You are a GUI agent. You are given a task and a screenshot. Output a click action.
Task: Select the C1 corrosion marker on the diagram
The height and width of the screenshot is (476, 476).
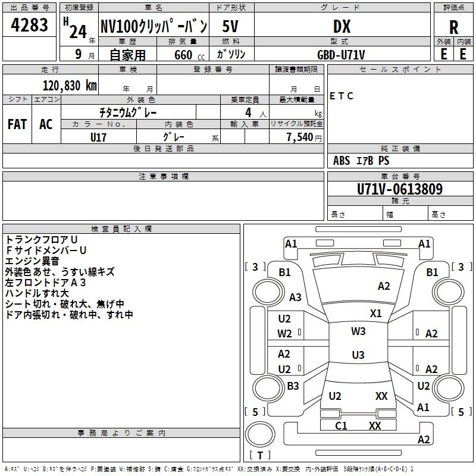(341, 425)
